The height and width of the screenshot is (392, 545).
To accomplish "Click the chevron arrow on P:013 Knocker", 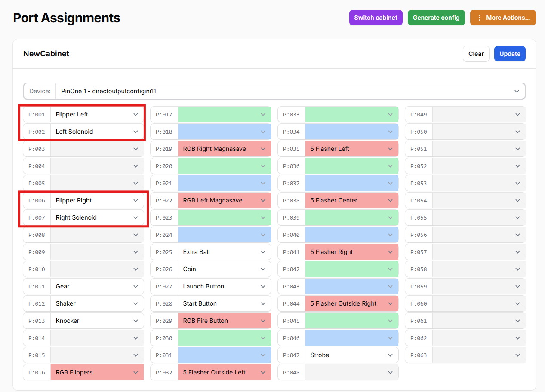I will [136, 321].
